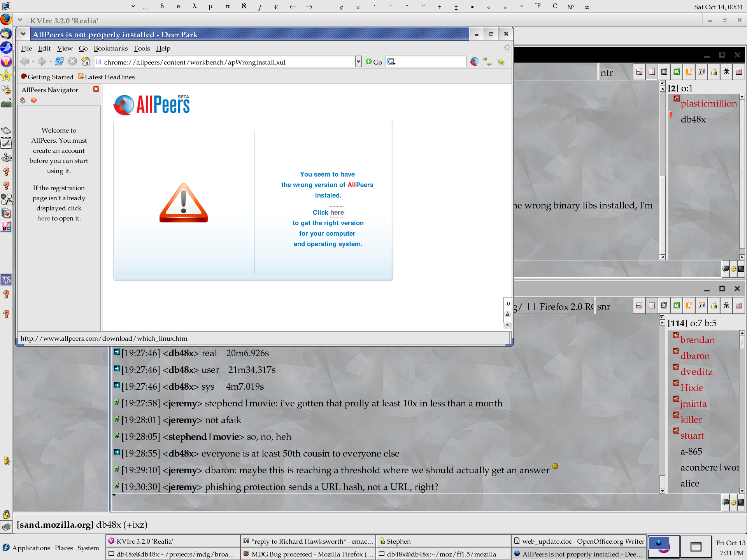Click the lower KVIrc user list scrollbar
Viewport: 747px width, 560px height.
(742, 412)
